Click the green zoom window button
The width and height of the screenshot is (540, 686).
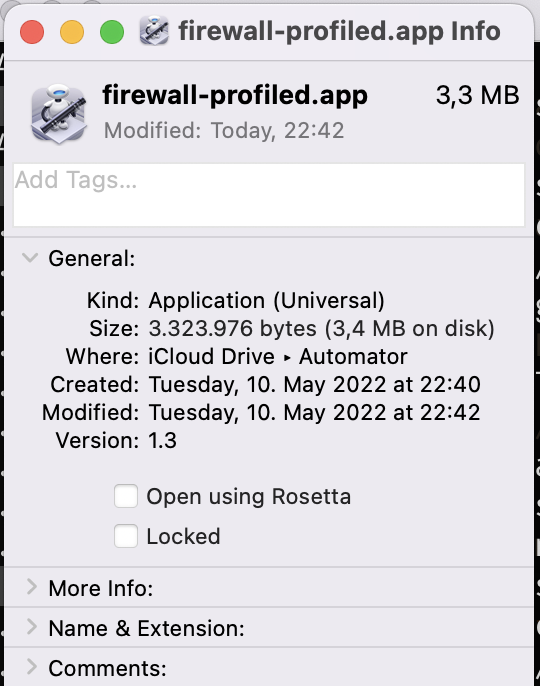(112, 32)
